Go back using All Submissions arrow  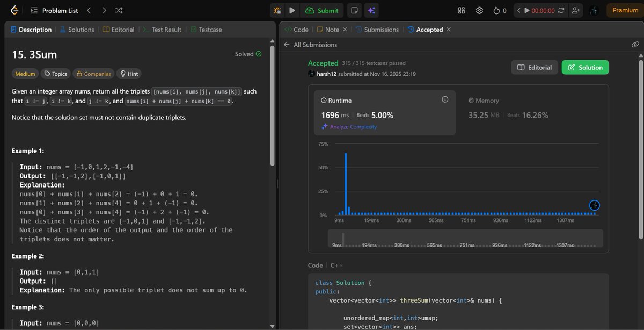pyautogui.click(x=286, y=45)
